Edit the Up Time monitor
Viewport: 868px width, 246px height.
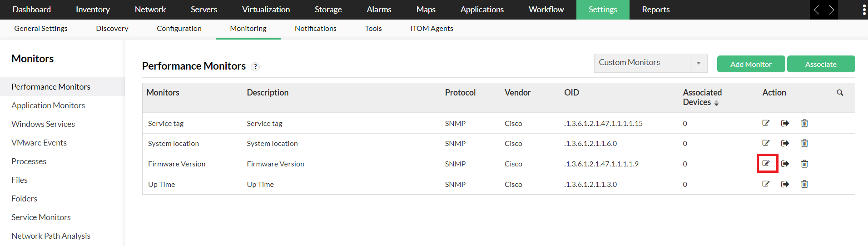pyautogui.click(x=766, y=184)
